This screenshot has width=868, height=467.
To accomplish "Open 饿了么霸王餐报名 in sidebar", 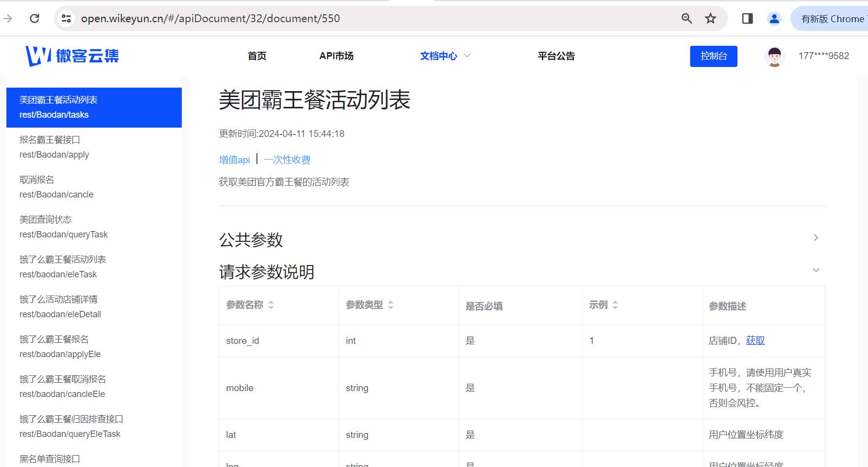I will tap(94, 347).
